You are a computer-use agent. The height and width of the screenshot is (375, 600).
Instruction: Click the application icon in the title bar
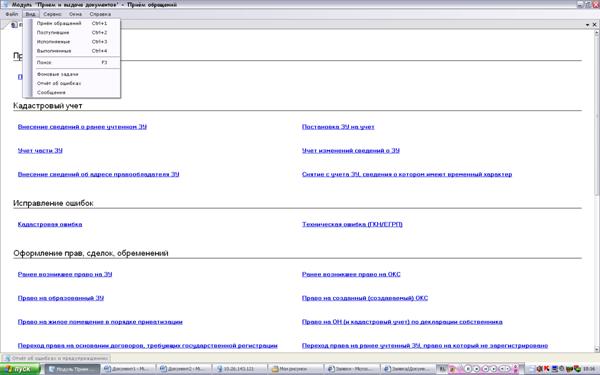[5, 5]
